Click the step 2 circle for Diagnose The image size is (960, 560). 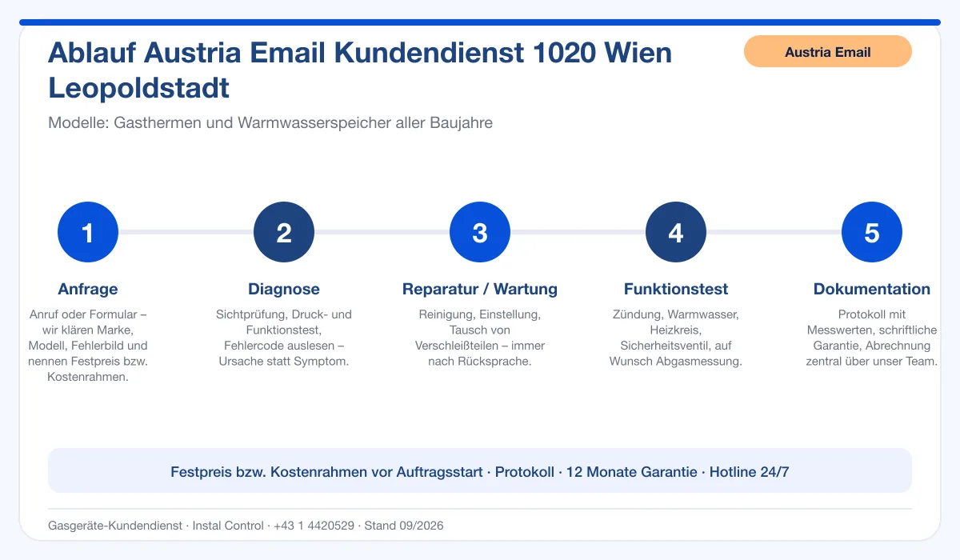(x=284, y=232)
